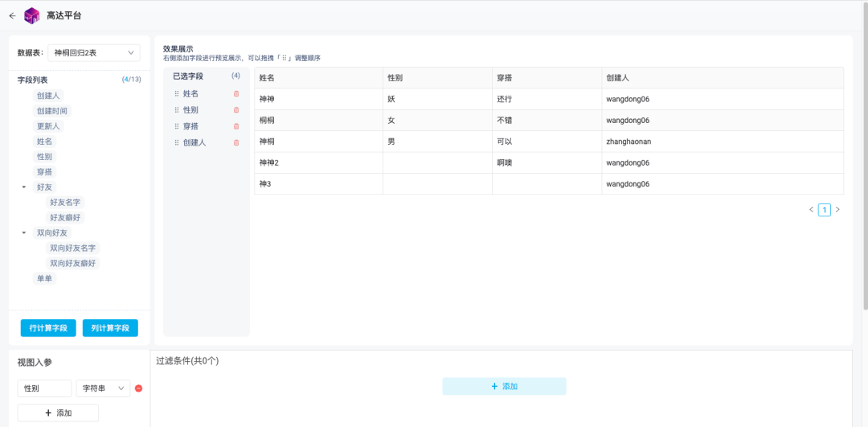Click the 性别 parameter name input
The image size is (868, 427).
click(x=45, y=388)
